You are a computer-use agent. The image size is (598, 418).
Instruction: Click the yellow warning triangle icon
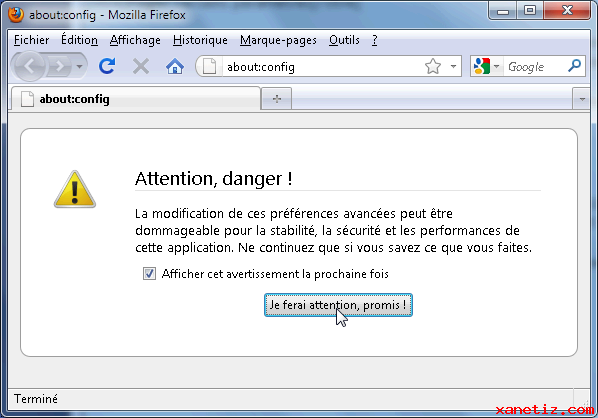click(75, 190)
